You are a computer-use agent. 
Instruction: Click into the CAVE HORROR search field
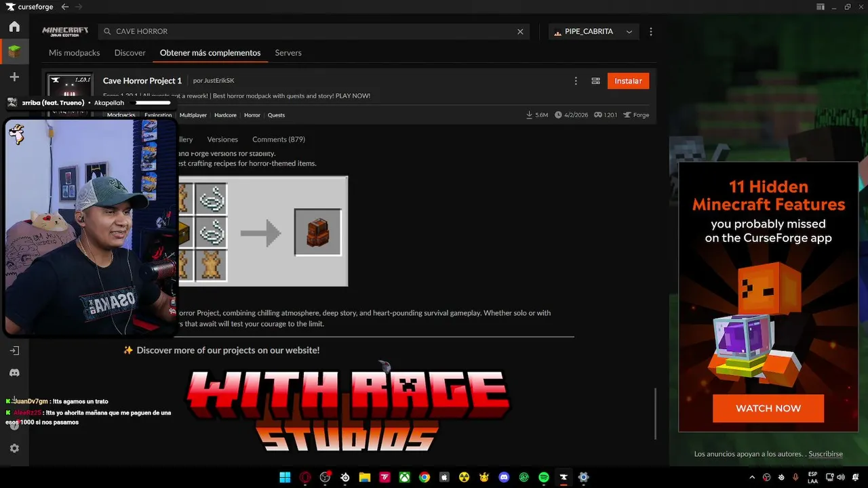tap(315, 31)
